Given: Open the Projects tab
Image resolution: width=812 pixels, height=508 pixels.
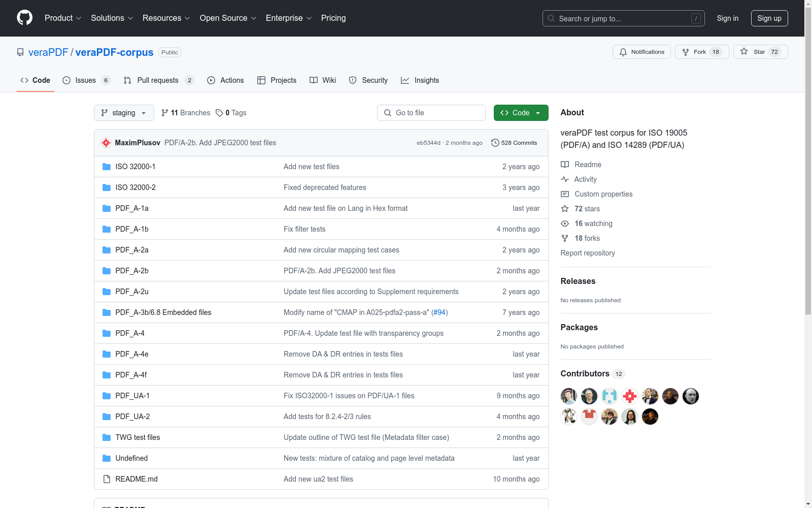Looking at the screenshot, I should 277,80.
